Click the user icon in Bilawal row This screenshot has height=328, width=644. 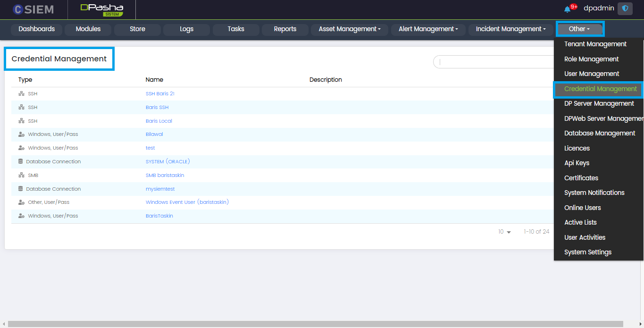tap(21, 135)
